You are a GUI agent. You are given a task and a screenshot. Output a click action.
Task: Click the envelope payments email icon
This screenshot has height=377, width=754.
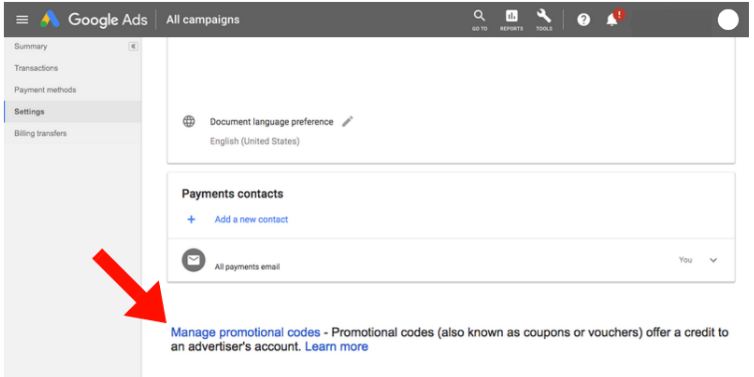(x=193, y=261)
